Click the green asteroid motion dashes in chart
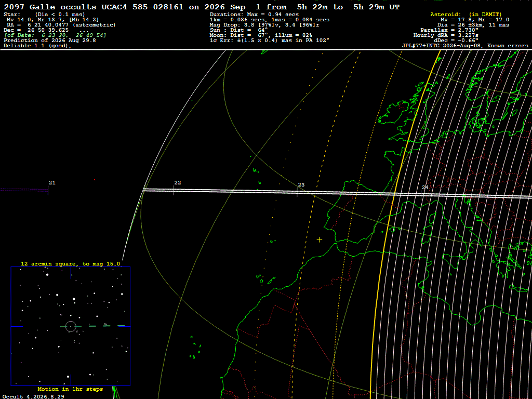 [x=94, y=326]
